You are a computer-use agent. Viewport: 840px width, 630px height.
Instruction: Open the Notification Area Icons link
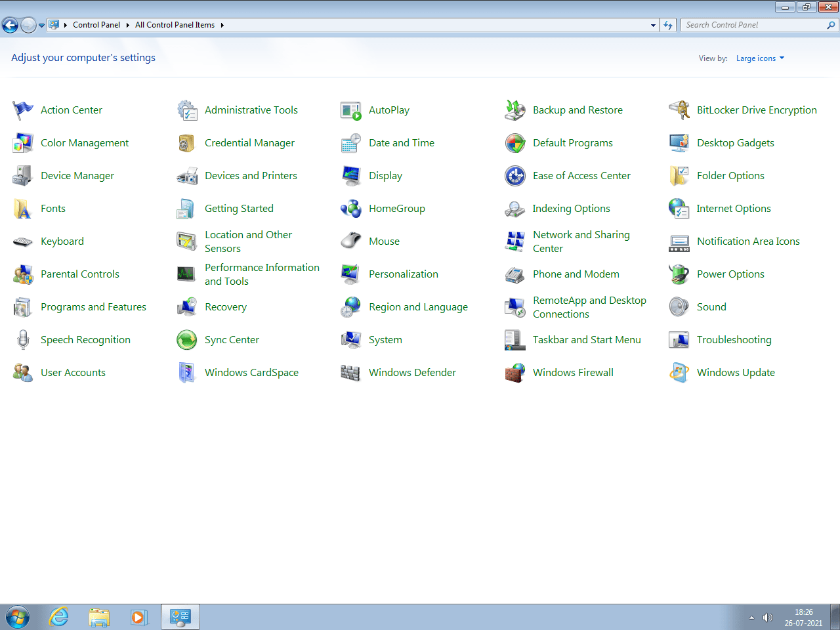point(748,241)
